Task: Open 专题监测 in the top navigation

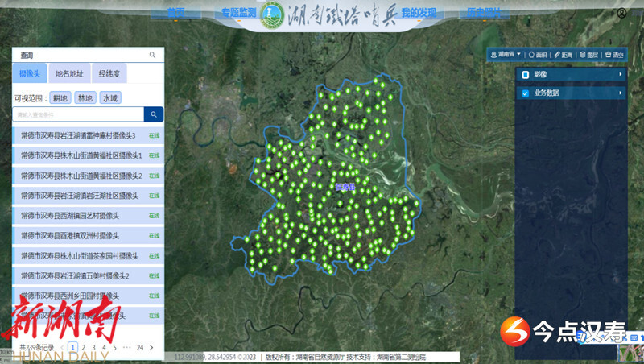Action: pyautogui.click(x=237, y=13)
